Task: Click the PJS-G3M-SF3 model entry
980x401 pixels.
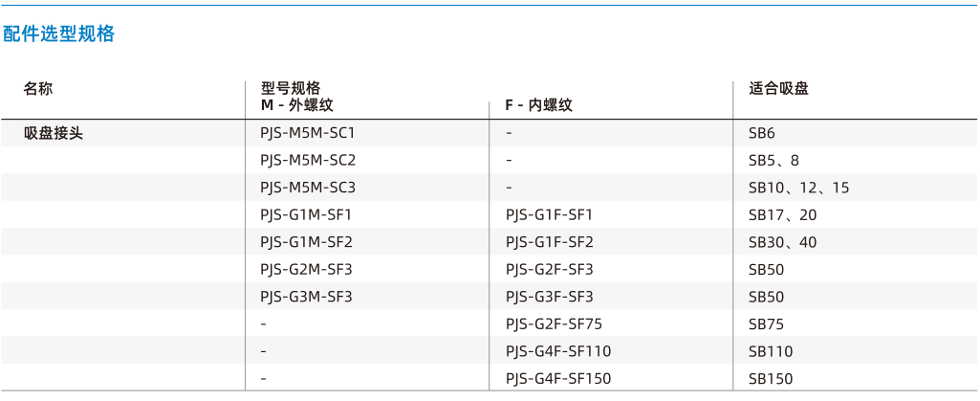Action: point(306,297)
